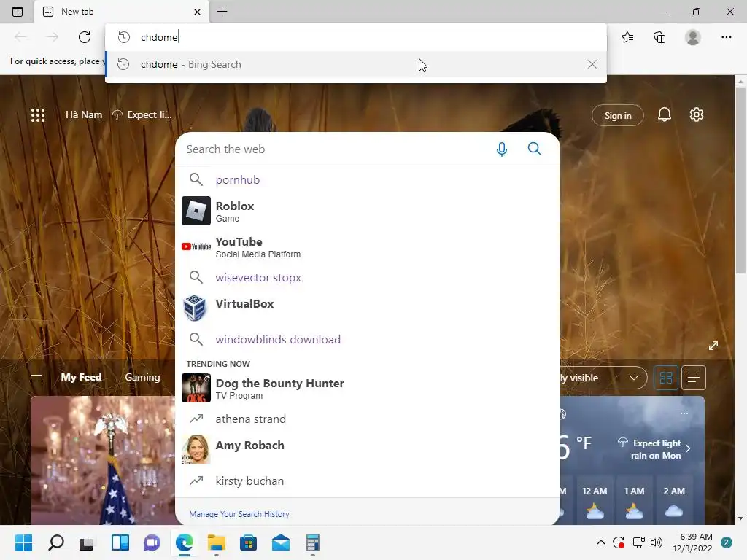Select Amy Robach trending item
Viewport: 747px width, 560px height.
point(368,449)
